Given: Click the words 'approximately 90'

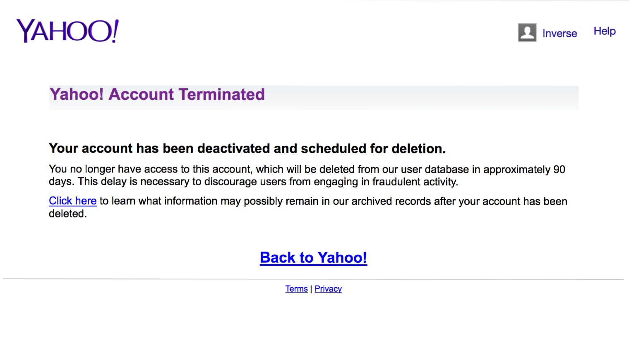Looking at the screenshot, I should pos(524,170).
